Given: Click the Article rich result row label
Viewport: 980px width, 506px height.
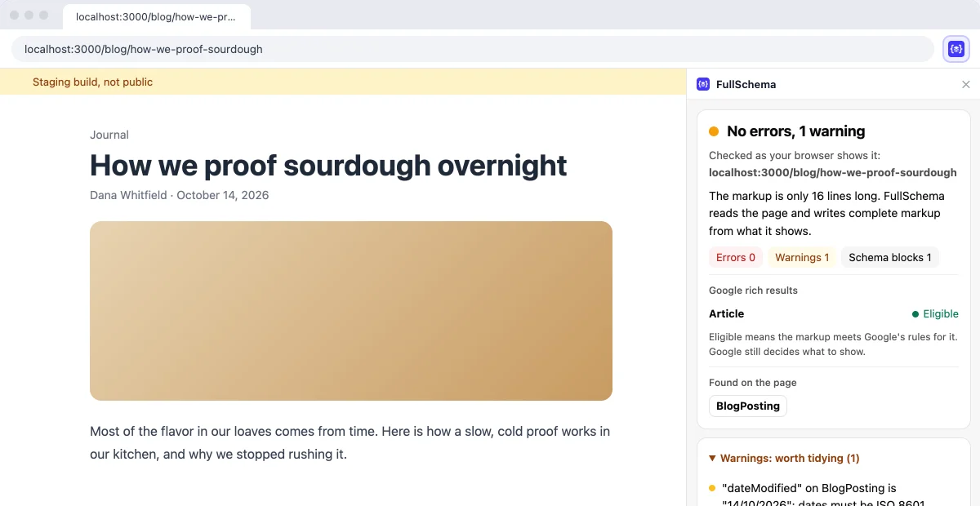Looking at the screenshot, I should 727,313.
